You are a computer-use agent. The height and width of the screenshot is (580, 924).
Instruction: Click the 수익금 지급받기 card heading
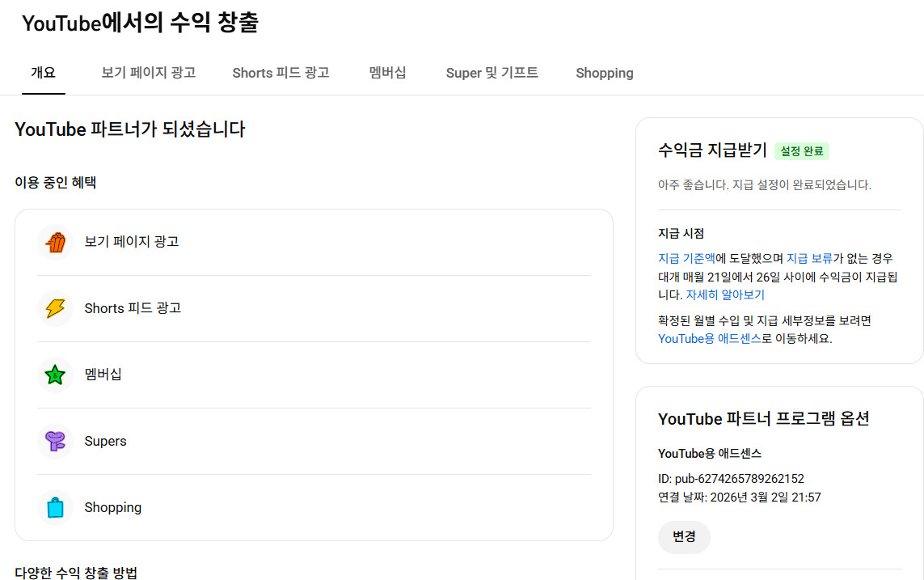pyautogui.click(x=712, y=150)
